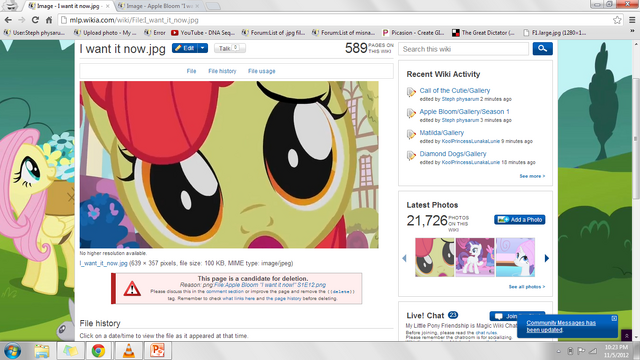The width and height of the screenshot is (640, 360).
Task: Open the Error bookmark
Action: tap(155, 32)
